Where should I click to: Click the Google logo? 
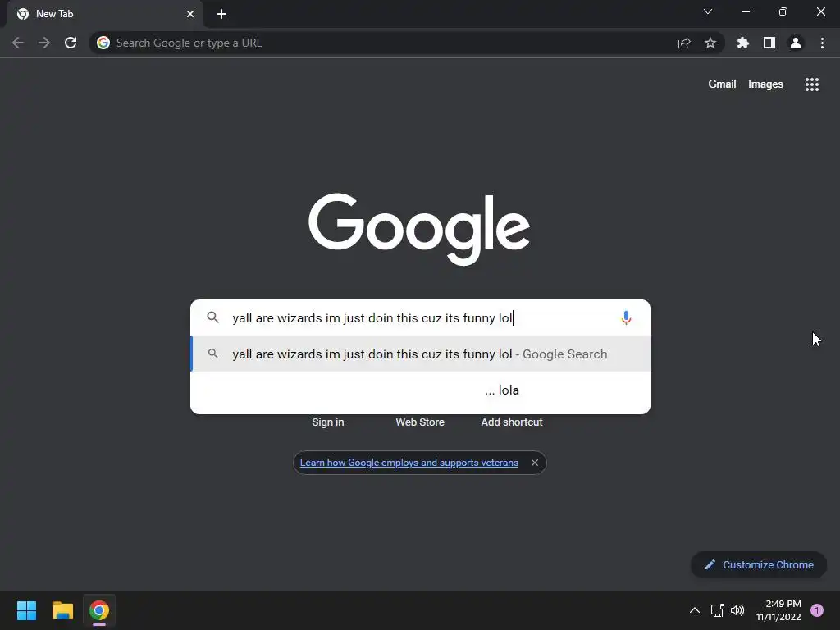(419, 229)
